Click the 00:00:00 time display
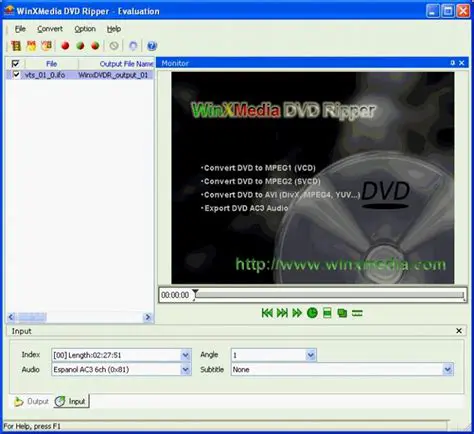 click(175, 295)
